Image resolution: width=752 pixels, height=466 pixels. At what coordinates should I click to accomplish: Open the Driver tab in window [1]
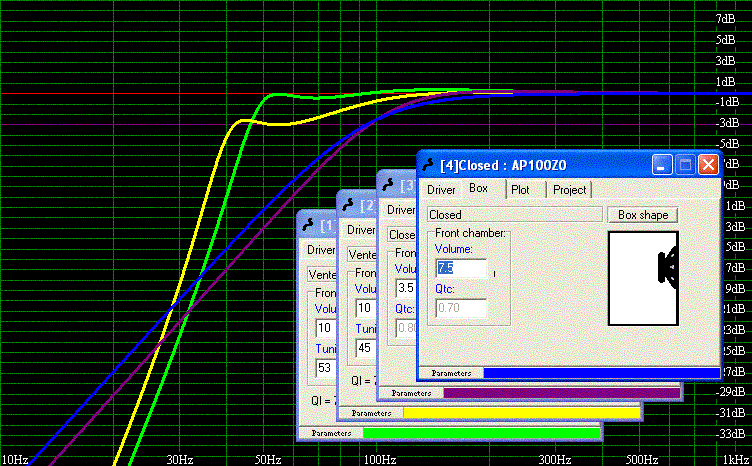[321, 250]
